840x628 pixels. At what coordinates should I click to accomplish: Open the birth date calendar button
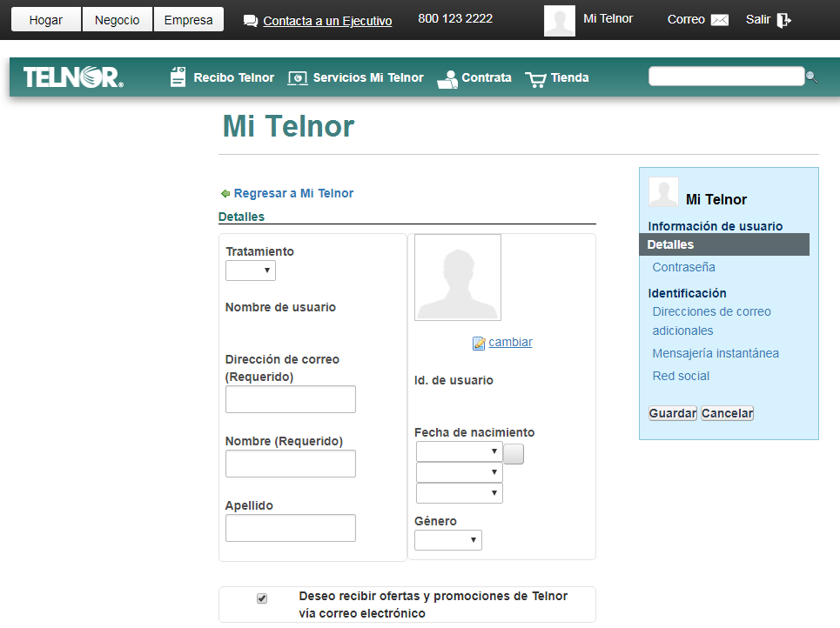tap(514, 454)
